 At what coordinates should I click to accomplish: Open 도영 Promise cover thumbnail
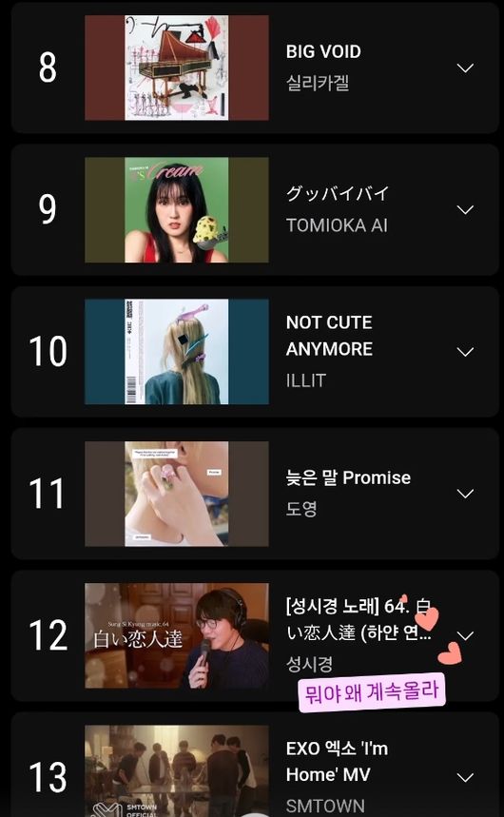pos(177,494)
